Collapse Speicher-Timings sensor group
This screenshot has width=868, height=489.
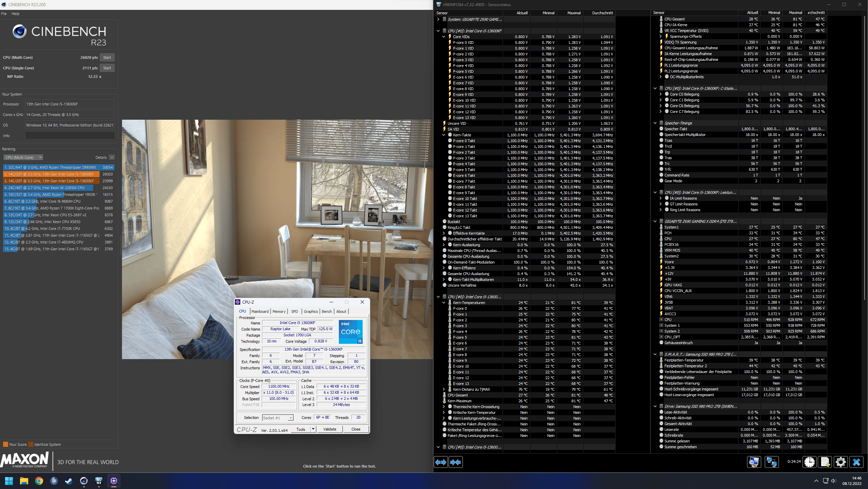pos(655,123)
